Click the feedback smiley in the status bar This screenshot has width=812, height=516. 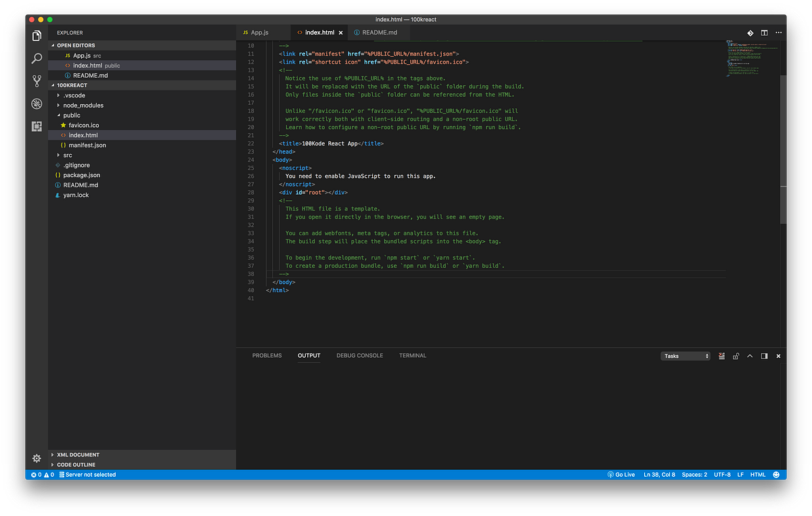pos(776,474)
